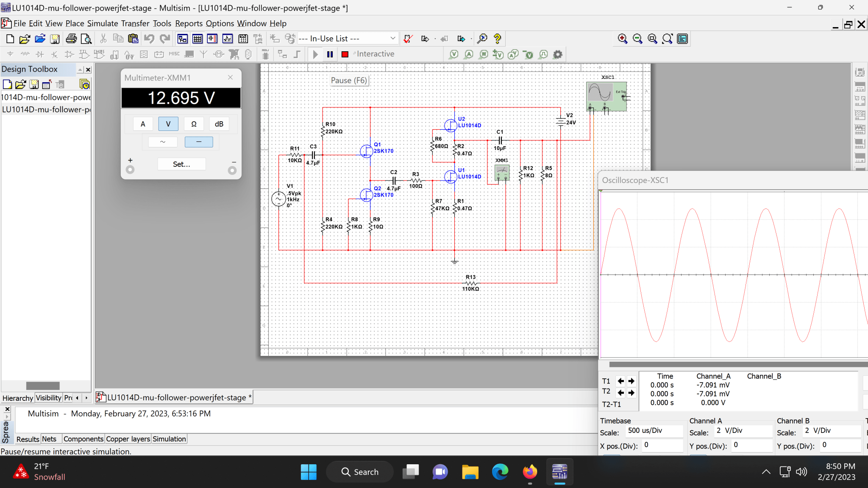Viewport: 868px width, 488px height.
Task: Switch to the Simulation tab
Action: (x=169, y=439)
